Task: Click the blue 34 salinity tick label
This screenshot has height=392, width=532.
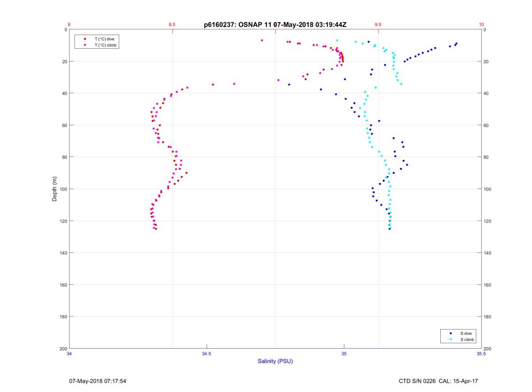Action: (70, 353)
